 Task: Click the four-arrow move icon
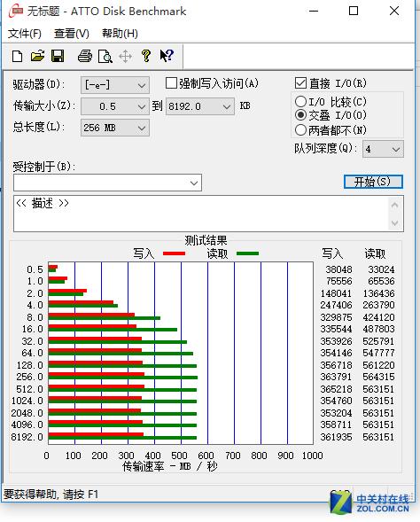[125, 56]
